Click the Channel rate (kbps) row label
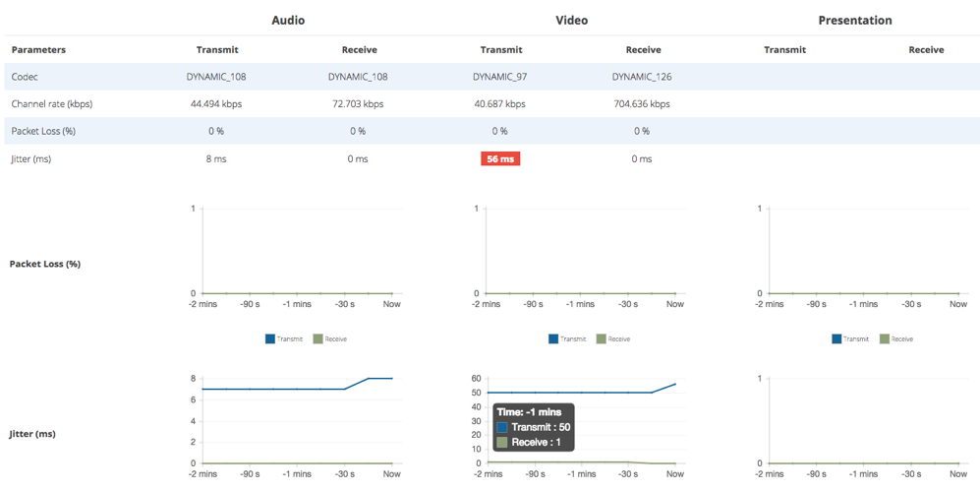The width and height of the screenshot is (980, 490). coord(52,104)
